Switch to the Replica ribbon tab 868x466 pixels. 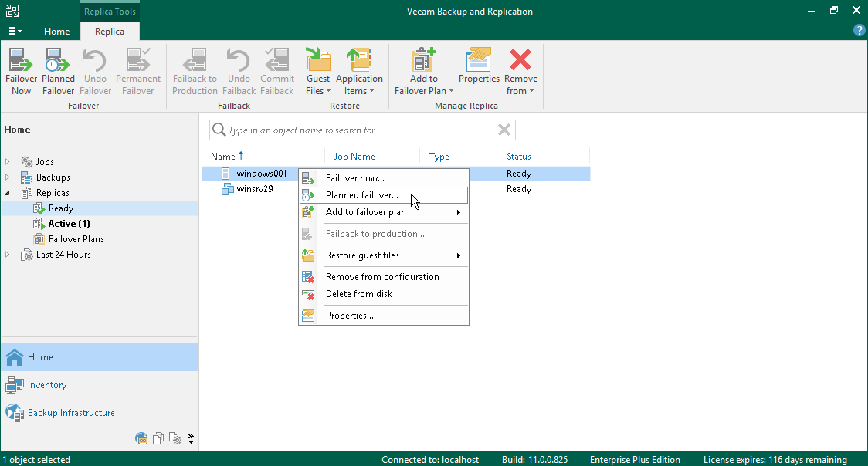(x=110, y=32)
